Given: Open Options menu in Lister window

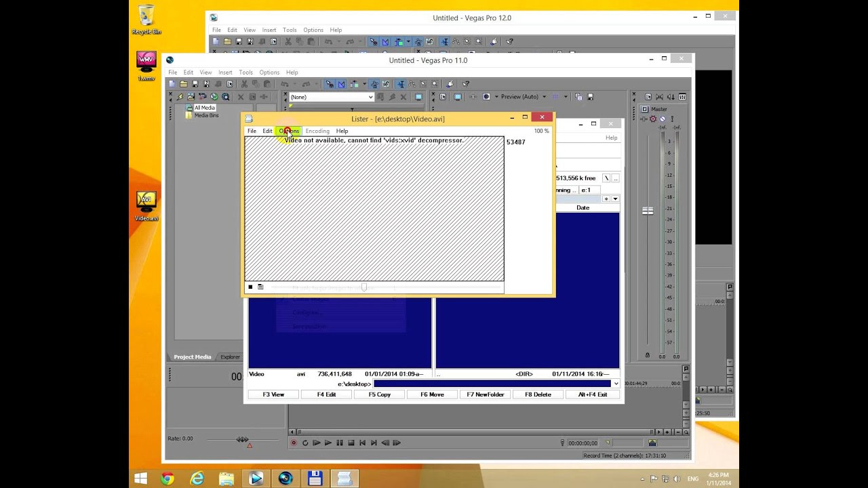Looking at the screenshot, I should pos(289,131).
